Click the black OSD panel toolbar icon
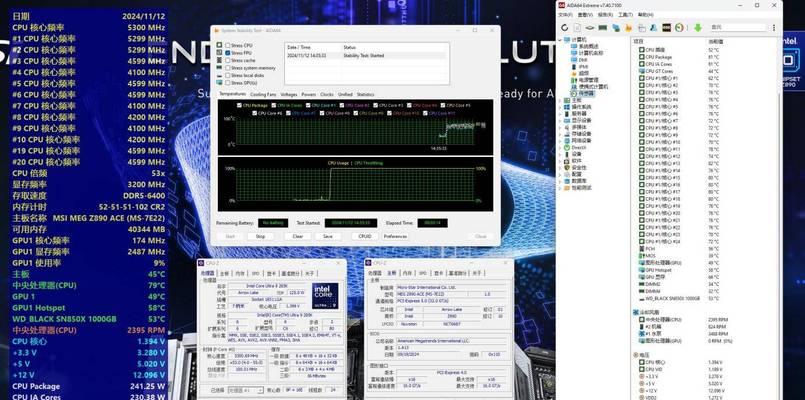The height and width of the screenshot is (400, 805). [x=666, y=27]
